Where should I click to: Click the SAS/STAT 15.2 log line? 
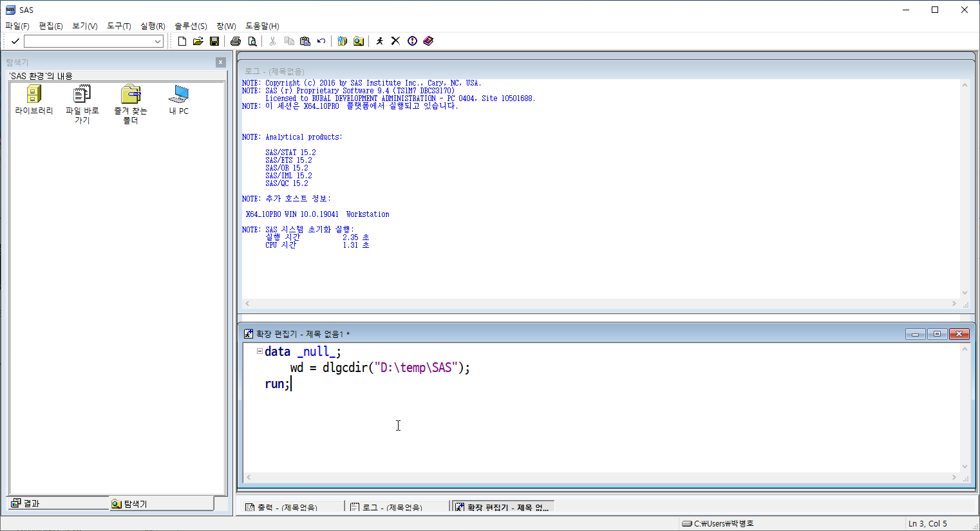click(290, 153)
